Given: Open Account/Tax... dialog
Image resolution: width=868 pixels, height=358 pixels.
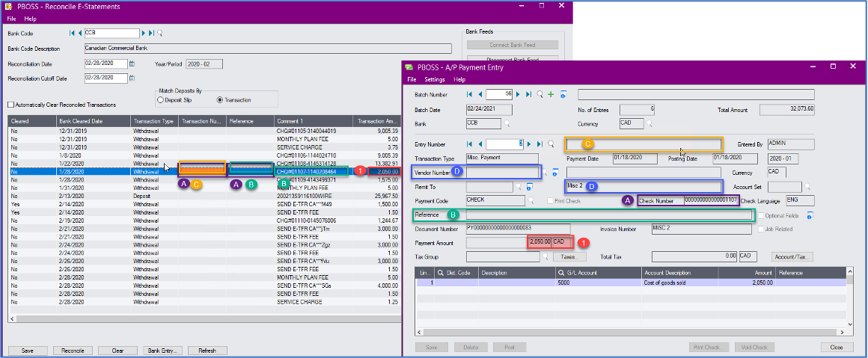Looking at the screenshot, I should click(x=792, y=257).
